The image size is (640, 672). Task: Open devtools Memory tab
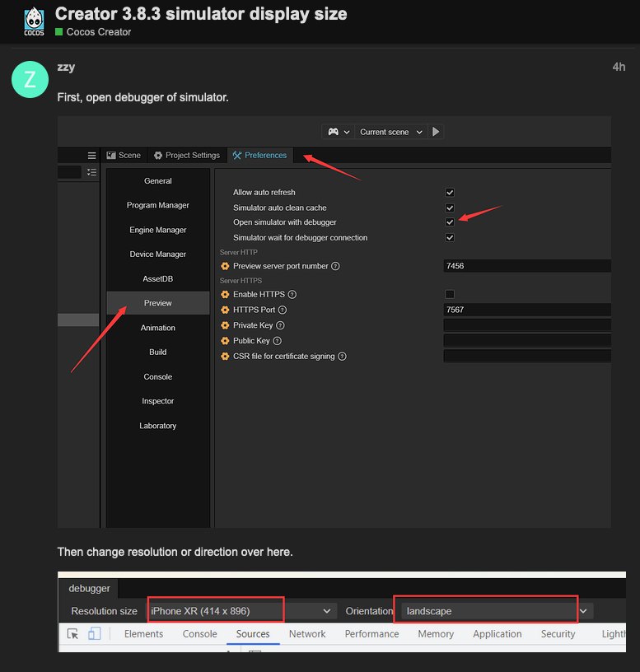pyautogui.click(x=436, y=634)
